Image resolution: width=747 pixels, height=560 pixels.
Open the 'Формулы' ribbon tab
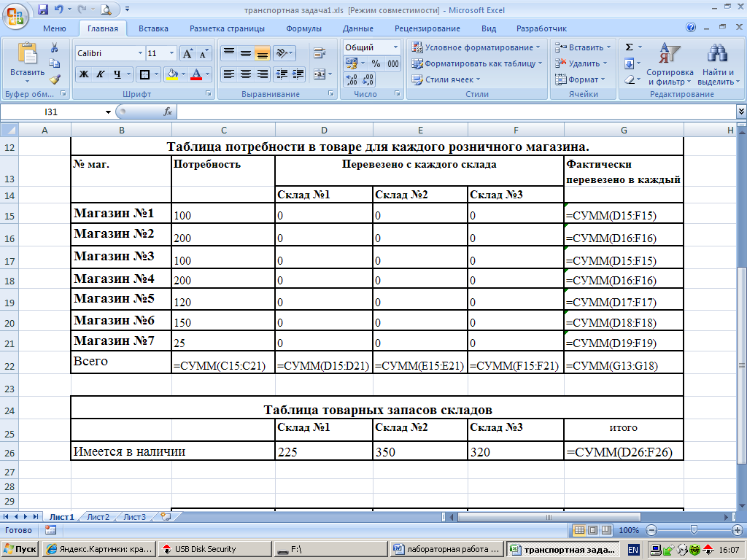point(303,28)
